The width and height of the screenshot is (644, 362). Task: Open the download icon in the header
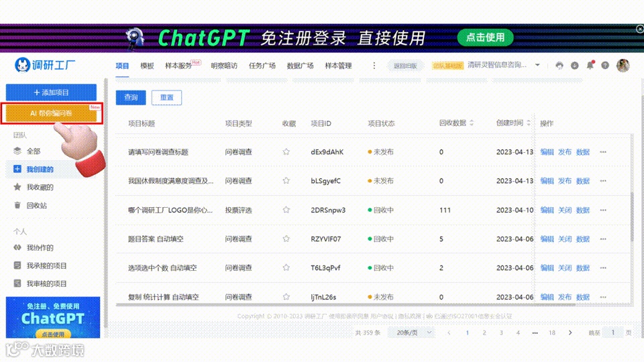tap(575, 65)
